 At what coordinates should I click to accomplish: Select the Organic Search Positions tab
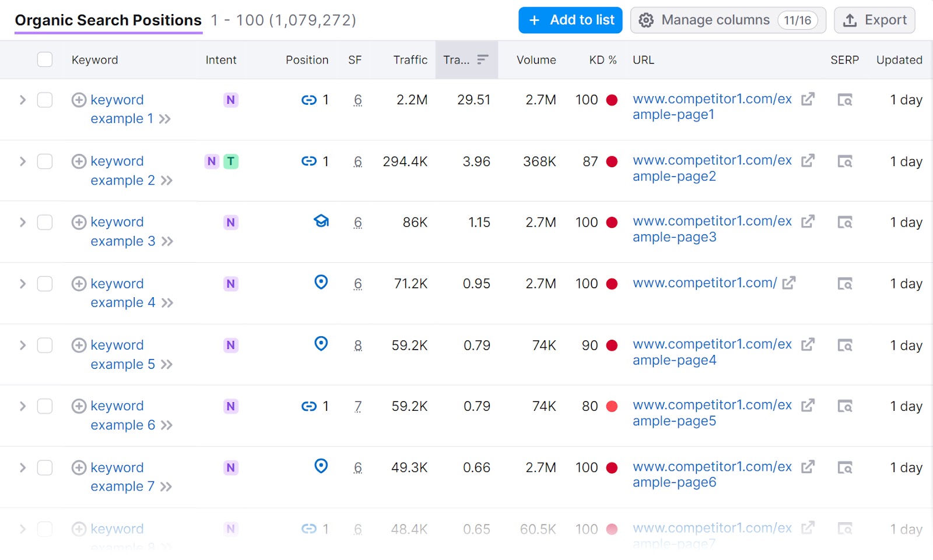pos(108,19)
